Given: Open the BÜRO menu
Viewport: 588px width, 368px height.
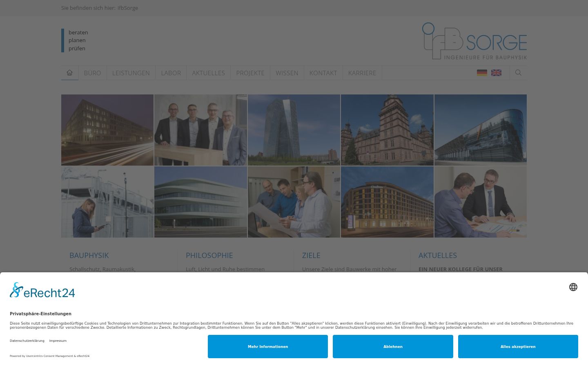Looking at the screenshot, I should [93, 73].
